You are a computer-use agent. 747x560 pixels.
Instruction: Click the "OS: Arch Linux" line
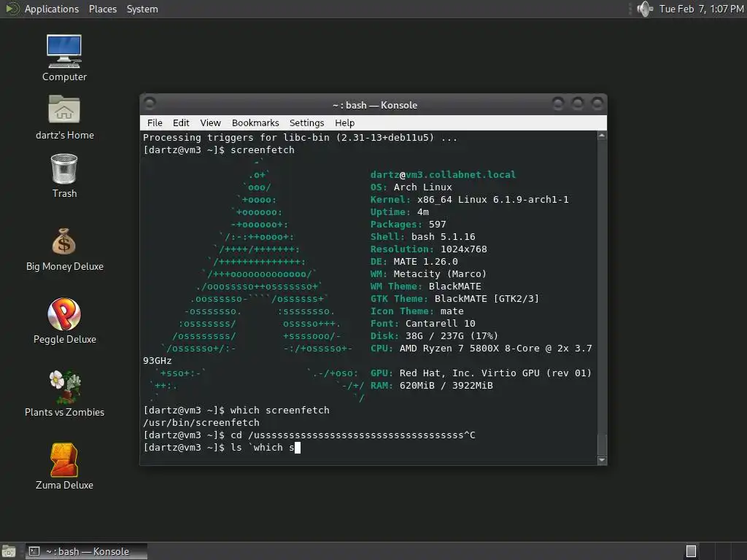411,187
